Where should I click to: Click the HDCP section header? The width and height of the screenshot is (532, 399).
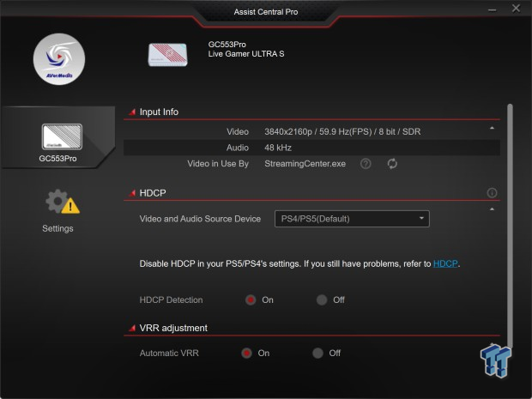[x=153, y=193]
